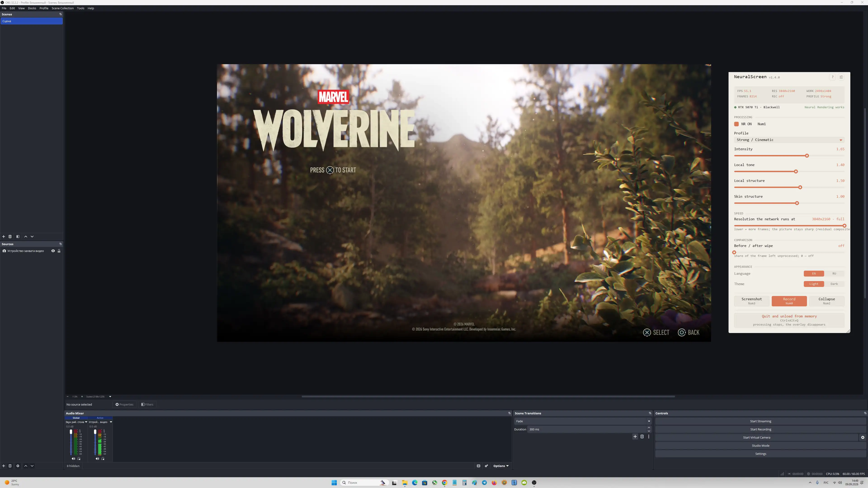
Task: Decrease transition duration with down stepper
Action: click(649, 431)
